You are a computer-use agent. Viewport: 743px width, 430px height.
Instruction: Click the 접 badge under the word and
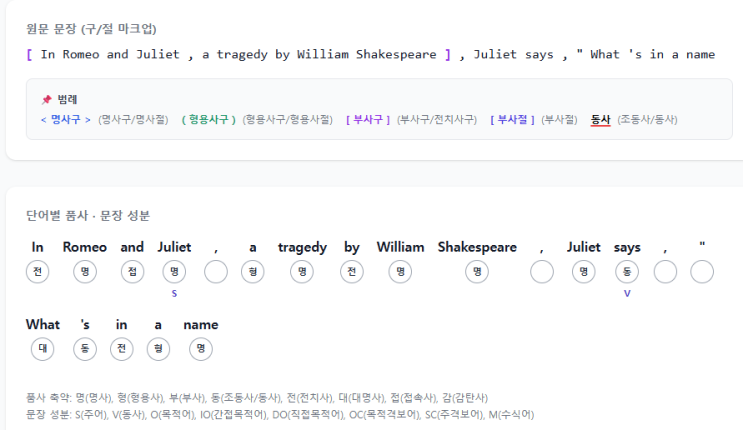tap(132, 271)
